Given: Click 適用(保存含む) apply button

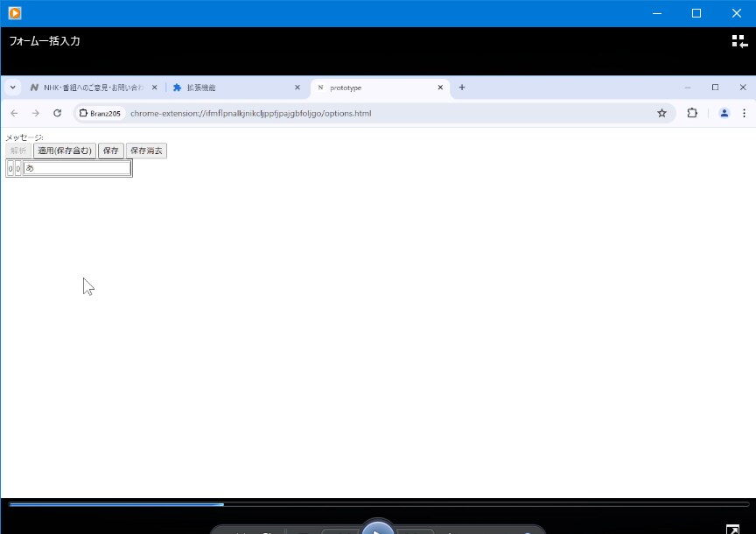Looking at the screenshot, I should 65,151.
